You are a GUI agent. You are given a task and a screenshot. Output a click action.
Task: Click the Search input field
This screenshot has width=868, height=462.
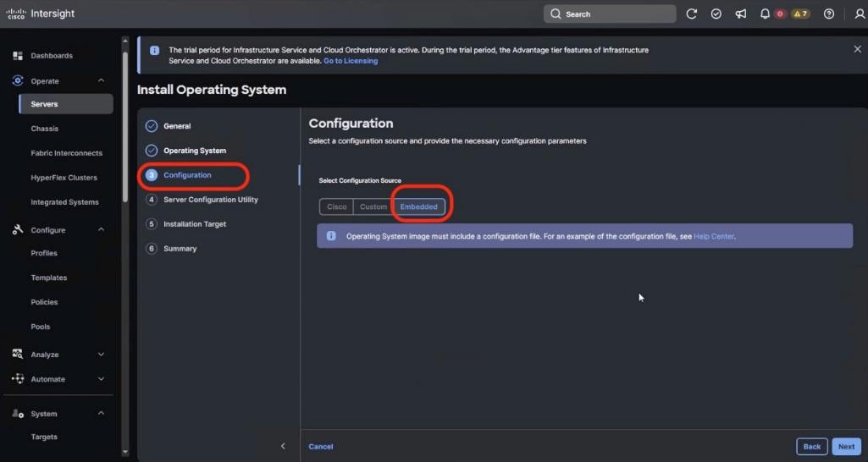coord(610,14)
